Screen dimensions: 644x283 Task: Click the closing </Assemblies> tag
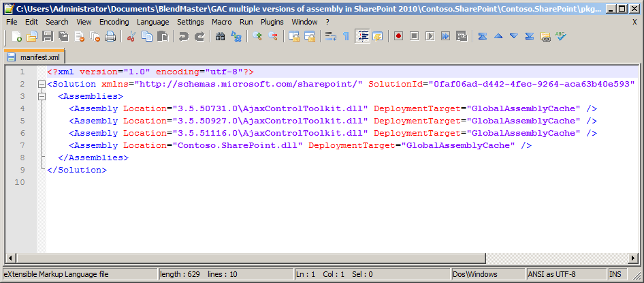pos(93,158)
